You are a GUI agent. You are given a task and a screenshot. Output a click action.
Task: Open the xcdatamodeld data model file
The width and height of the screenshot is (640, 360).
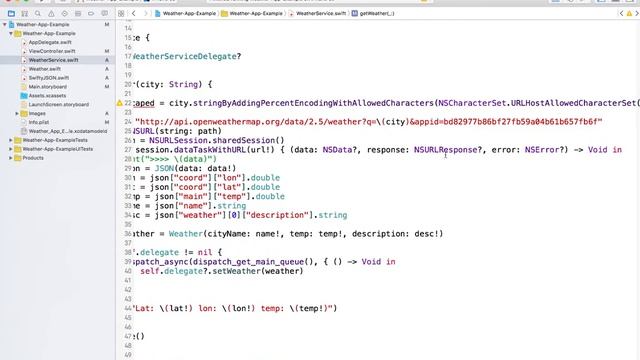68,131
